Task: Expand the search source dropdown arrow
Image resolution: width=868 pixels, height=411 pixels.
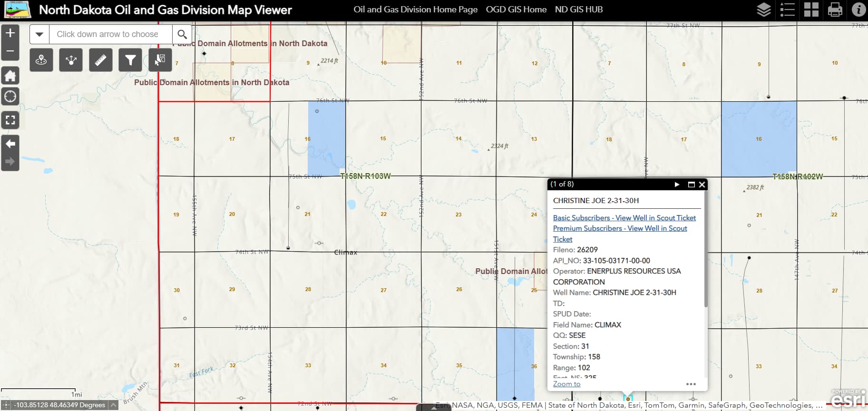Action: [39, 34]
